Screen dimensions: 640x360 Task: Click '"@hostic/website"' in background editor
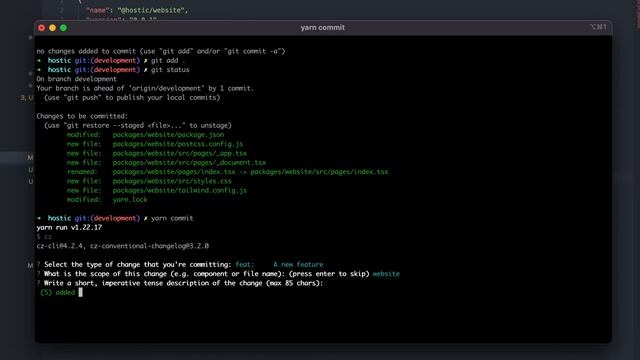(x=151, y=10)
